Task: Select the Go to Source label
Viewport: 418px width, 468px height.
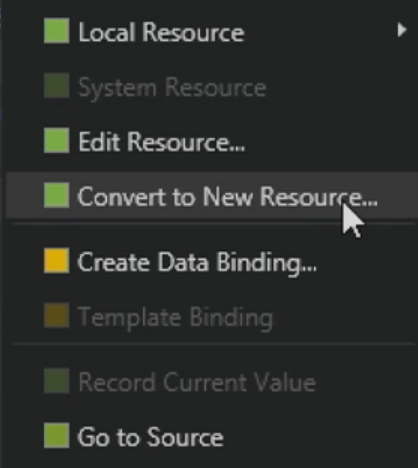Action: [150, 437]
